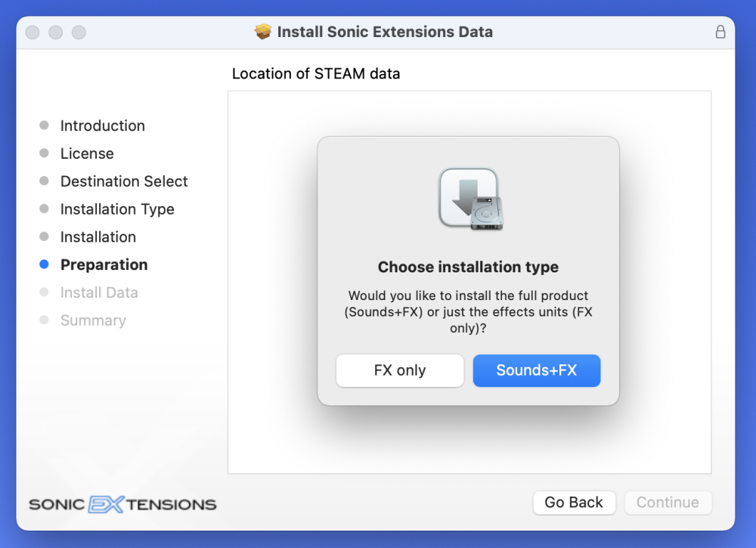Screen dimensions: 756x548
Task: Select the Installation Type step
Action: (x=117, y=209)
